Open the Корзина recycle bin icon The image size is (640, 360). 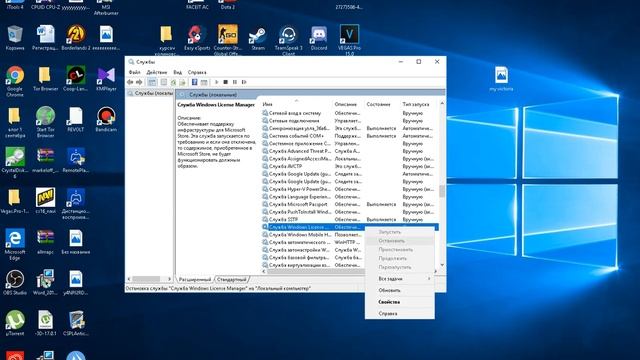[x=15, y=38]
